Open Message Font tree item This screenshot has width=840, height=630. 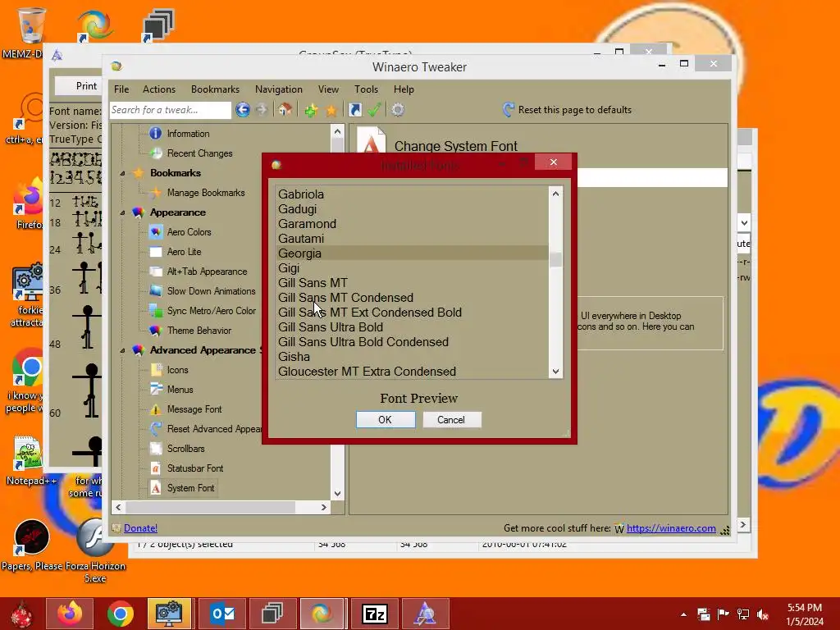click(x=194, y=409)
